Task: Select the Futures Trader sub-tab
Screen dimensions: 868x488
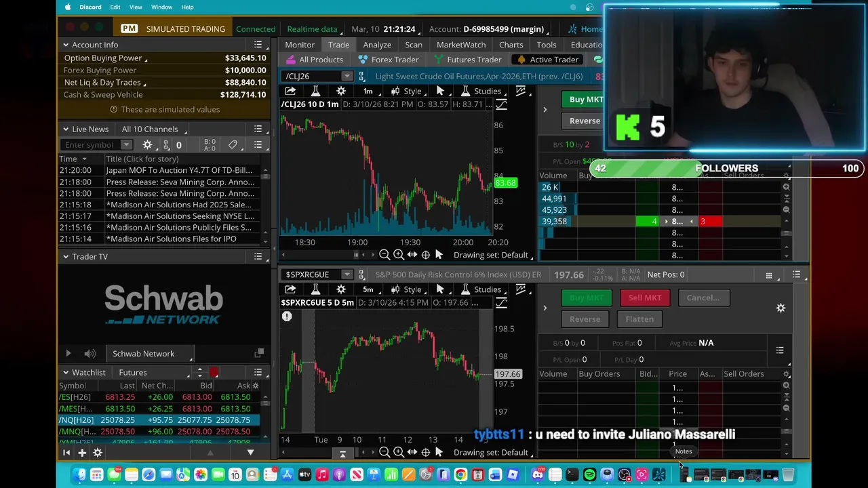Action: click(x=467, y=60)
